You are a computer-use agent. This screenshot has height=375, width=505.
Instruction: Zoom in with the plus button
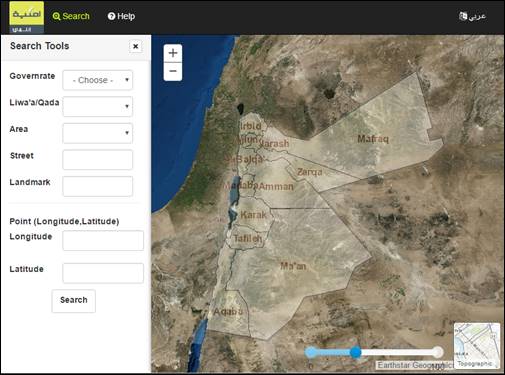[173, 53]
